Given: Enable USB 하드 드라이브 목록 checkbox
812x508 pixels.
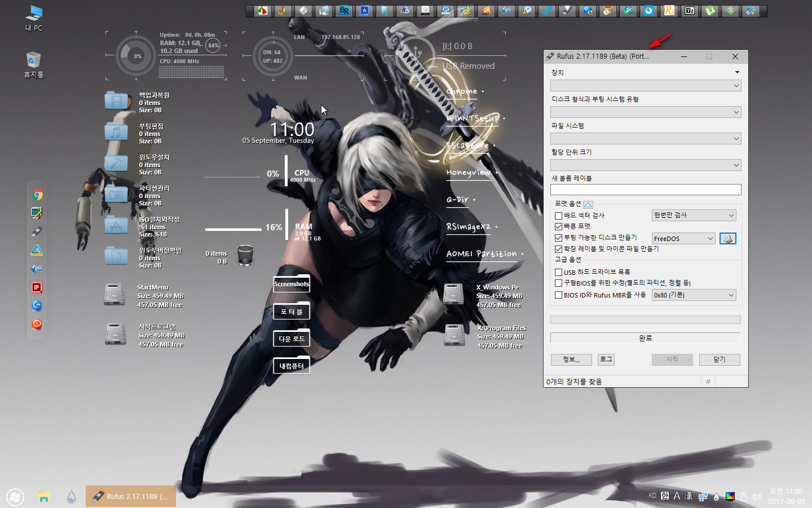Looking at the screenshot, I should coord(558,272).
